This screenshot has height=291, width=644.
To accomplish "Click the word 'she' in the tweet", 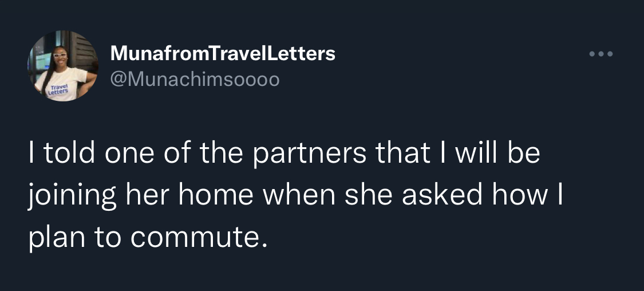I will click(369, 195).
